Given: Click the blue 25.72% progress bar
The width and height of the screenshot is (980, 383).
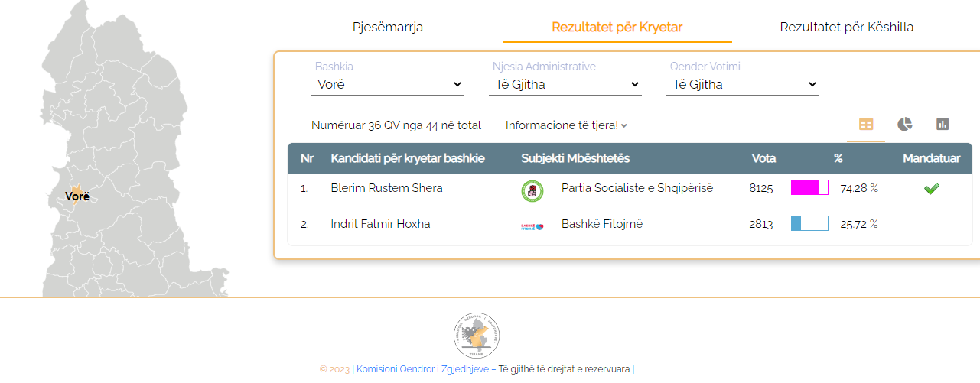Looking at the screenshot, I should pos(809,224).
